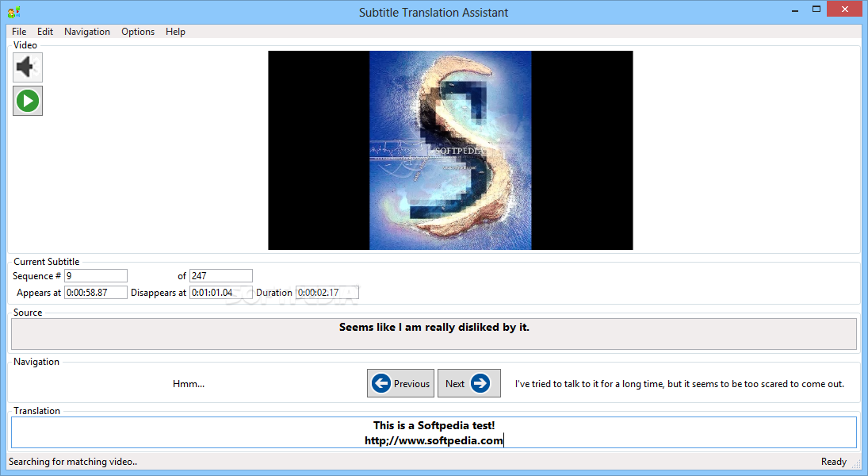This screenshot has height=476, width=868.
Task: Click inside the Translation text box
Action: pos(434,433)
